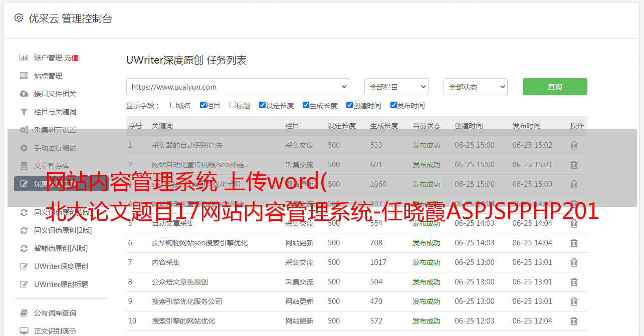Screen dimensions: 644x336
Task: Delete task row 6 庆华购物网站seo搜索引擎优化
Action: click(574, 243)
